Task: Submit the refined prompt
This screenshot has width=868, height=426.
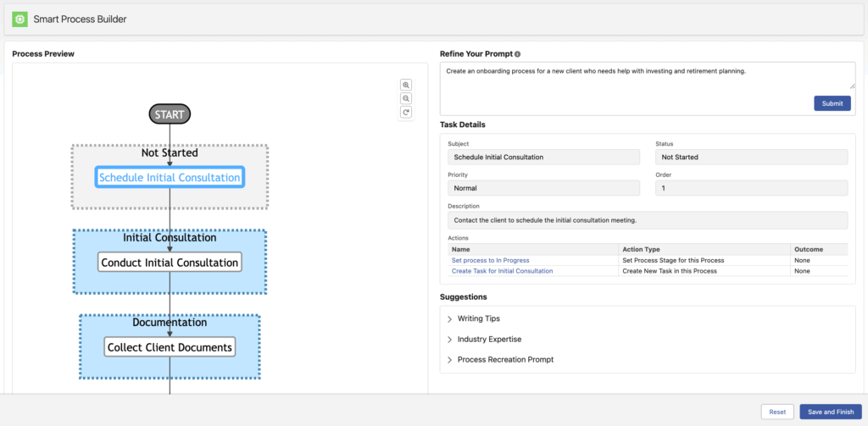Action: coord(832,103)
